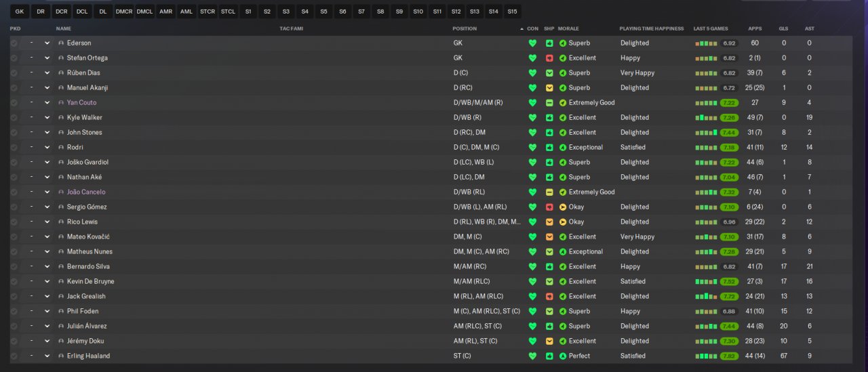Screen dimensions: 868x372
Task: Open the position dropdown for Stefan Ortega
Action: point(37,58)
